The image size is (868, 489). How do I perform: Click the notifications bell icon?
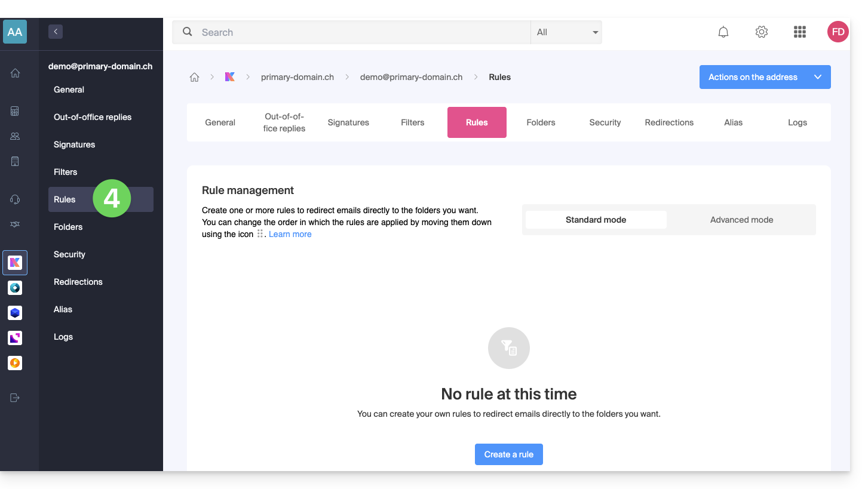[723, 32]
